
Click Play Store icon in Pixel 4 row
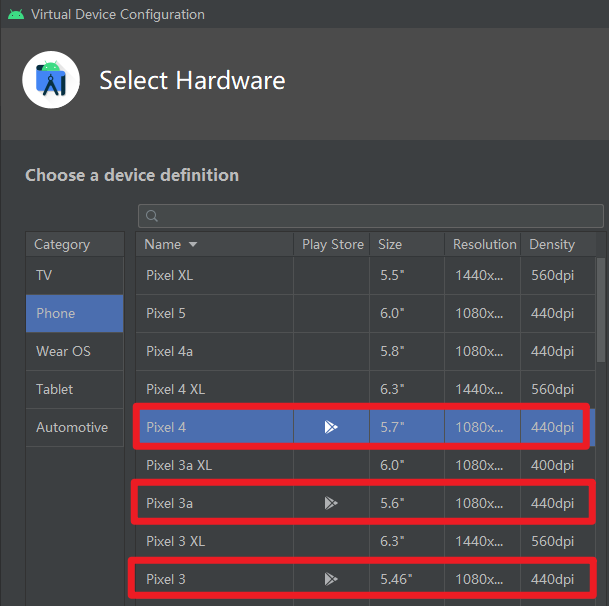[331, 427]
